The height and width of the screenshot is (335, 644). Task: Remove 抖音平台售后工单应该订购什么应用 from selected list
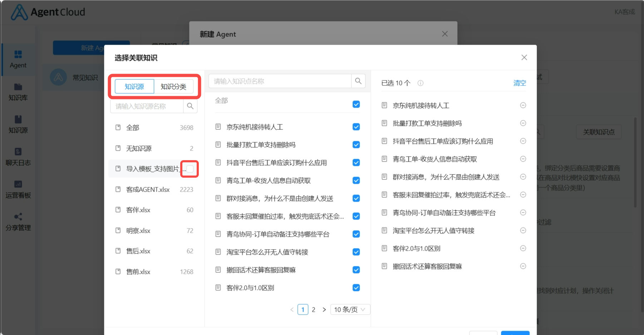523,141
